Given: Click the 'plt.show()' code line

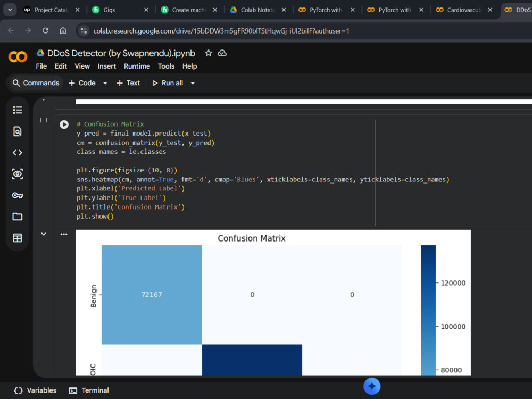Looking at the screenshot, I should tap(95, 217).
